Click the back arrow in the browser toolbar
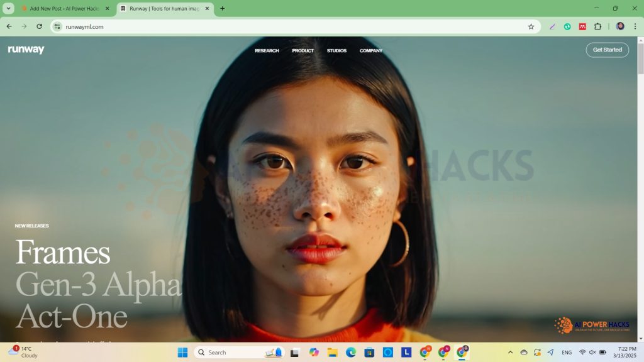 (x=9, y=26)
